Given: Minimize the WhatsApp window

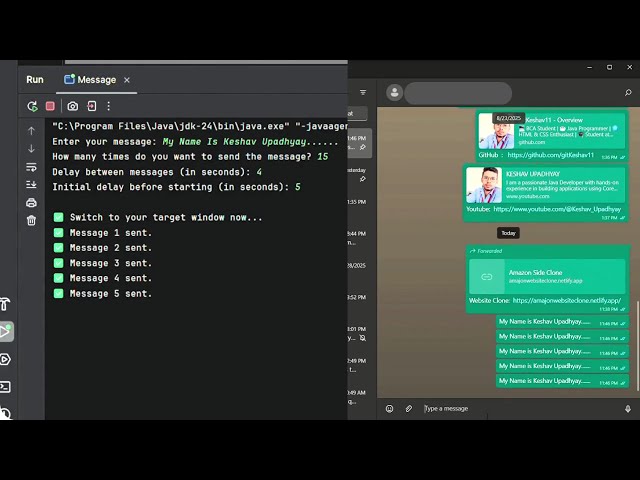Looking at the screenshot, I should point(589,67).
